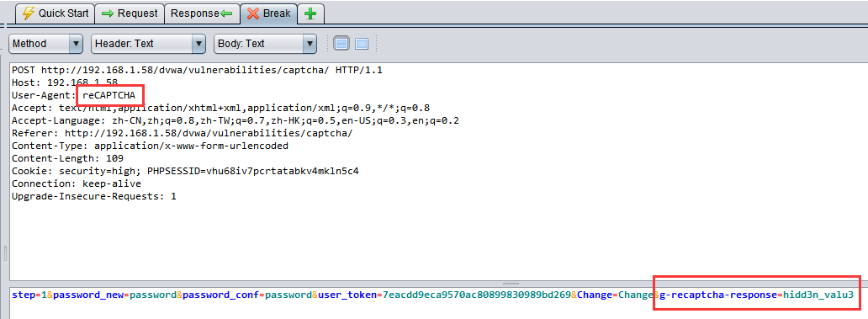Image resolution: width=868 pixels, height=319 pixels.
Task: Switch to split header and body view icon
Action: point(342,44)
